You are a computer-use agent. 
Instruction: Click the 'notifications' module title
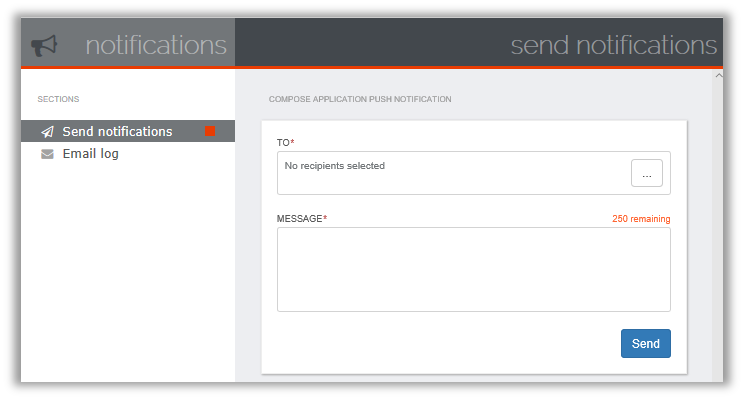coord(156,45)
